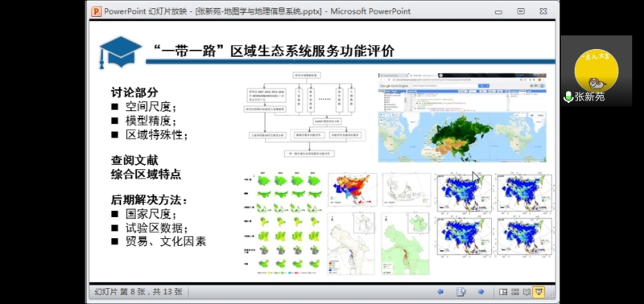The width and height of the screenshot is (644, 304).
Task: Click the yellow round participant avatar
Action: (x=597, y=70)
